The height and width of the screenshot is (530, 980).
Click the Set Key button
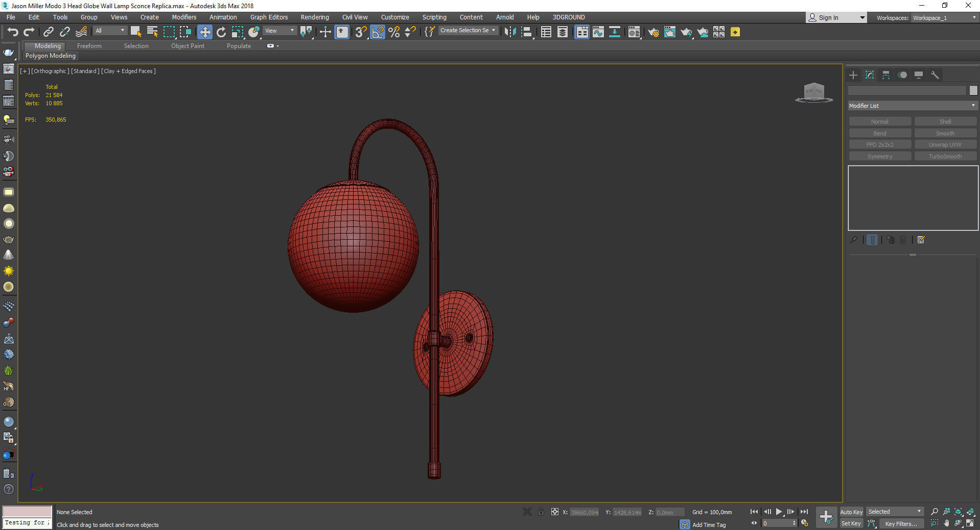point(851,523)
